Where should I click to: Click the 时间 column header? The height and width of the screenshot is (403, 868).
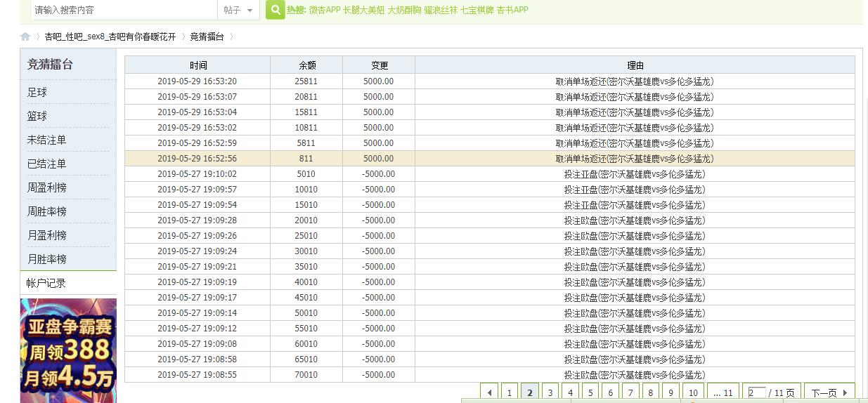click(198, 65)
